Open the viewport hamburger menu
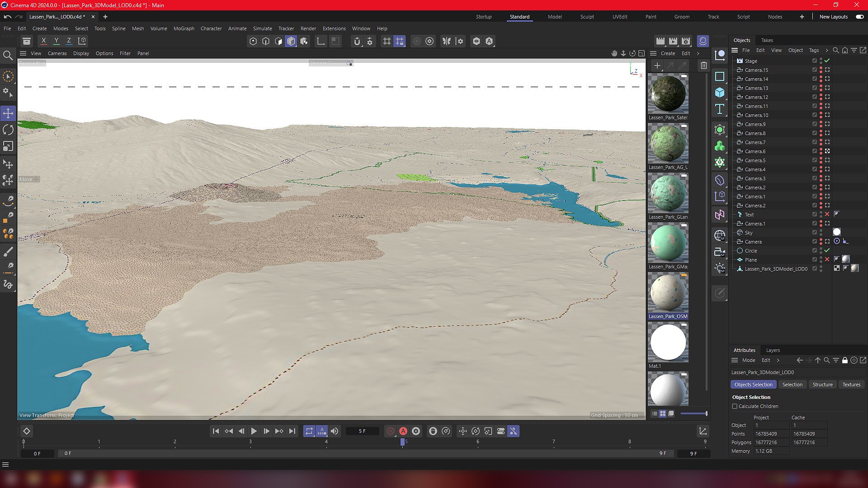This screenshot has height=488, width=868. 23,53
